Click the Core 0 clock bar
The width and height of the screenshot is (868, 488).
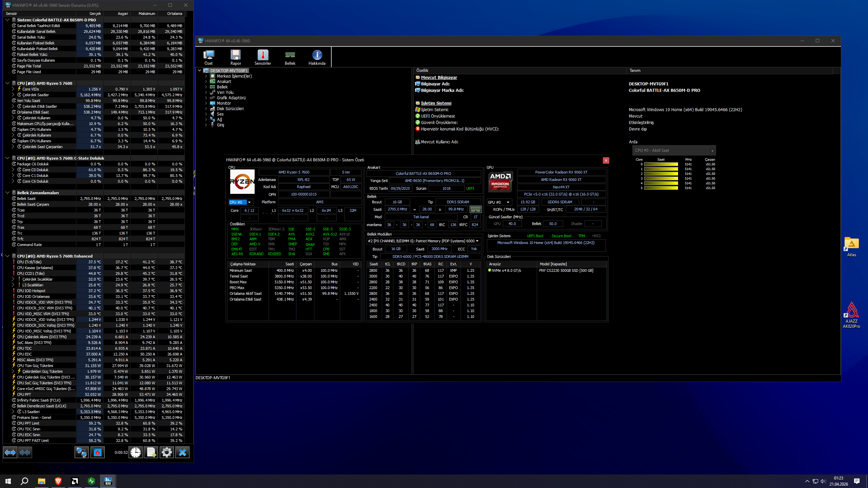(661, 164)
